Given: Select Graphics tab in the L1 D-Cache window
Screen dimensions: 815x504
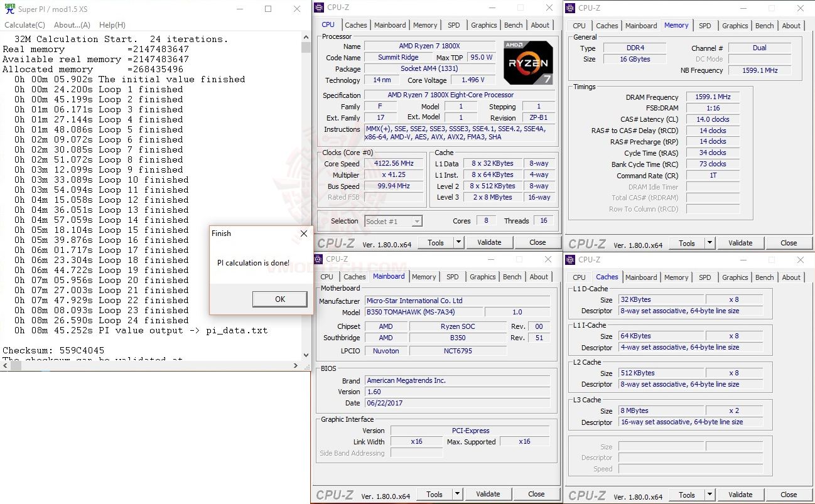Looking at the screenshot, I should (x=735, y=277).
